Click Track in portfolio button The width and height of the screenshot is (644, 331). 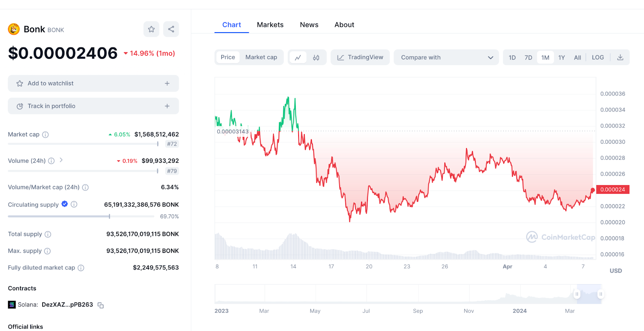[x=93, y=106]
